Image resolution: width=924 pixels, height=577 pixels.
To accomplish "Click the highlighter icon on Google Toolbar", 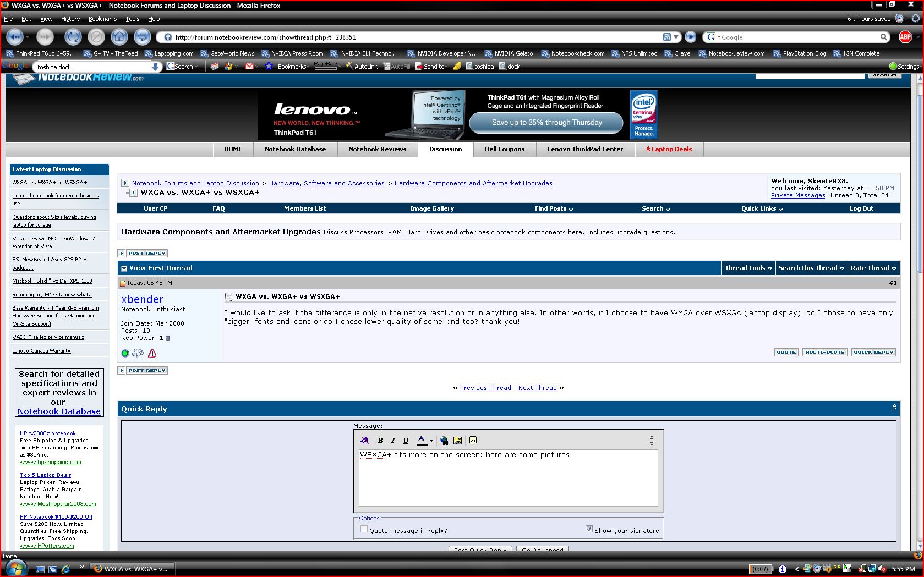I will point(457,67).
